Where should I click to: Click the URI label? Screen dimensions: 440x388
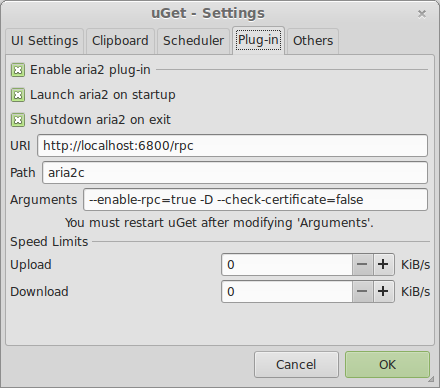click(x=20, y=146)
